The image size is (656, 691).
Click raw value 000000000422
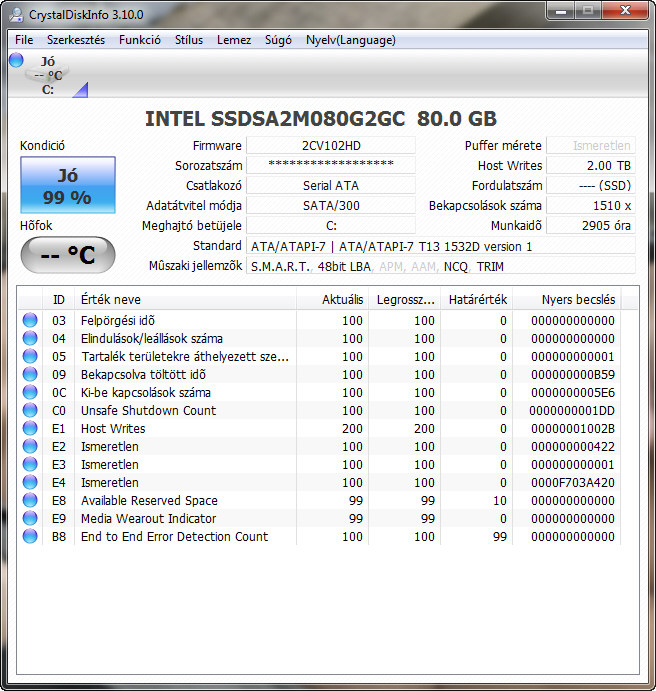573,447
